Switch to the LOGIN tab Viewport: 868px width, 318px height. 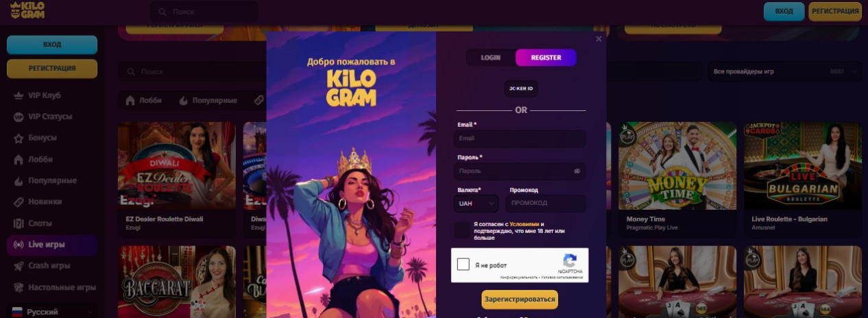(x=490, y=58)
